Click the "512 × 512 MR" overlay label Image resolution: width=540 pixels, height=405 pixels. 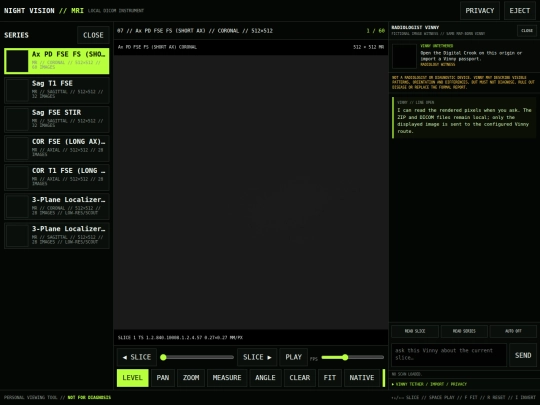(x=368, y=47)
